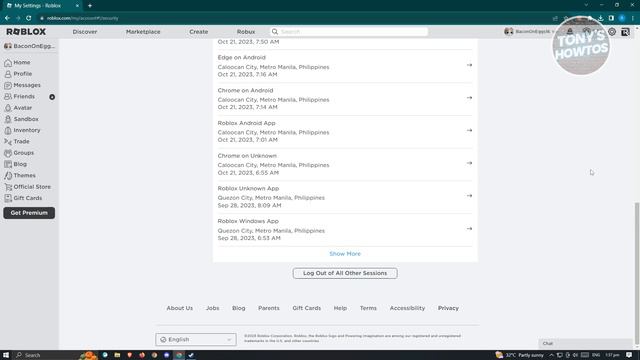Image resolution: width=640 pixels, height=360 pixels.
Task: Open the Discover menu
Action: (x=85, y=31)
